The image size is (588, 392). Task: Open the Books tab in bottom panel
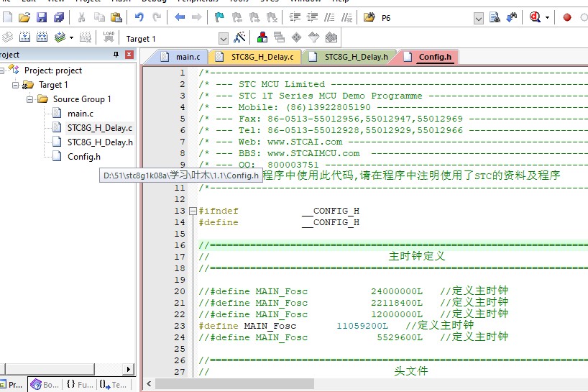point(45,385)
